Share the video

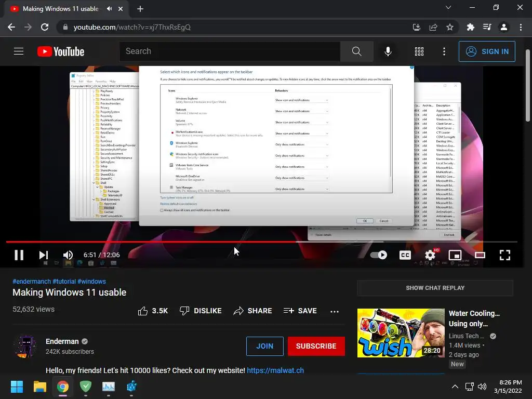point(253,311)
